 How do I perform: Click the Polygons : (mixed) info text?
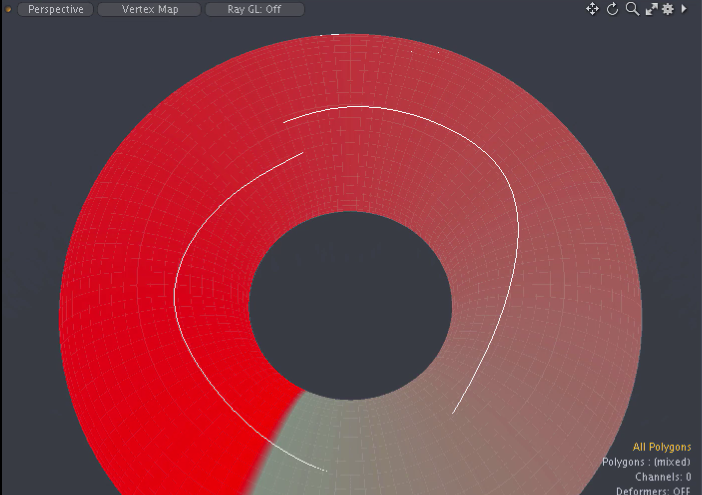[646, 462]
